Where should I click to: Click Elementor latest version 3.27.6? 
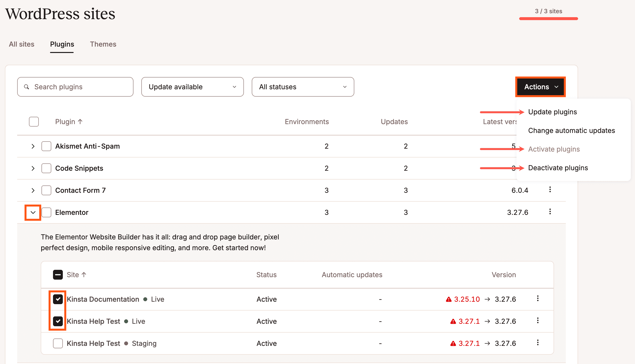[517, 212]
